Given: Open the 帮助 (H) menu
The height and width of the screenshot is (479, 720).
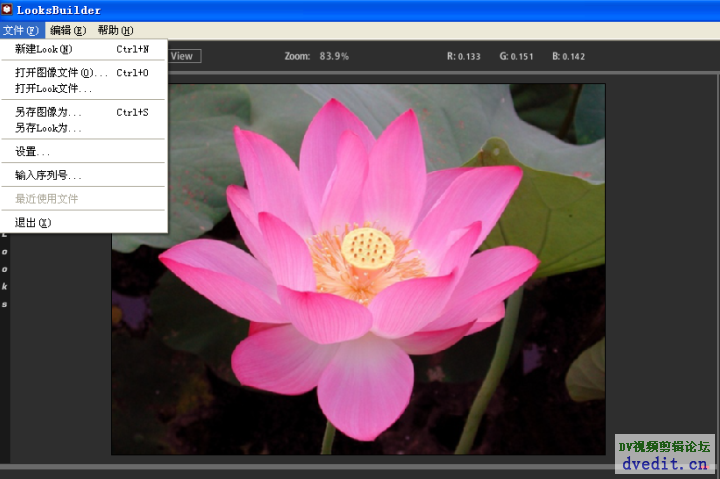Looking at the screenshot, I should tap(115, 31).
